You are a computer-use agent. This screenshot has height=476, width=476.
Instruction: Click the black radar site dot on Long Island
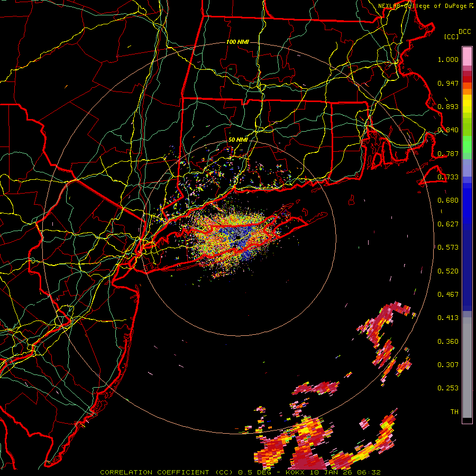pyautogui.click(x=239, y=237)
